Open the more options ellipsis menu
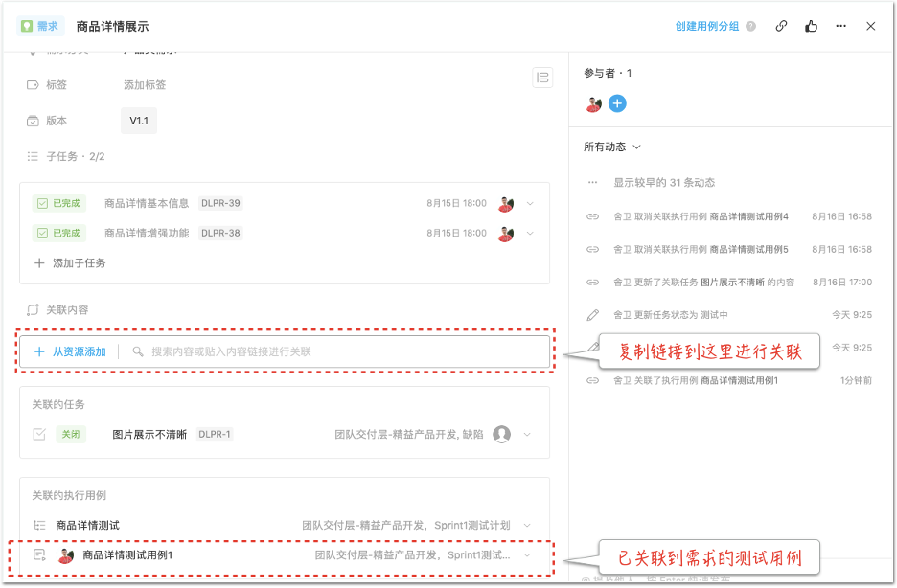 [841, 26]
